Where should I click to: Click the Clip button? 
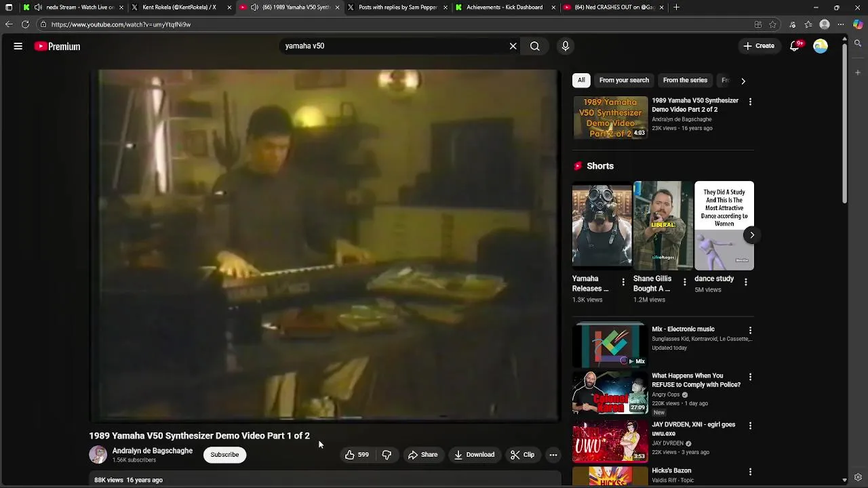(522, 455)
